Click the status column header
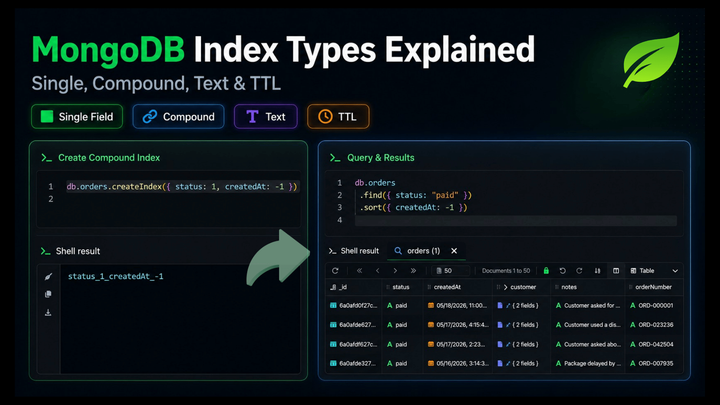Screen dimensions: 720x405 pos(401,287)
